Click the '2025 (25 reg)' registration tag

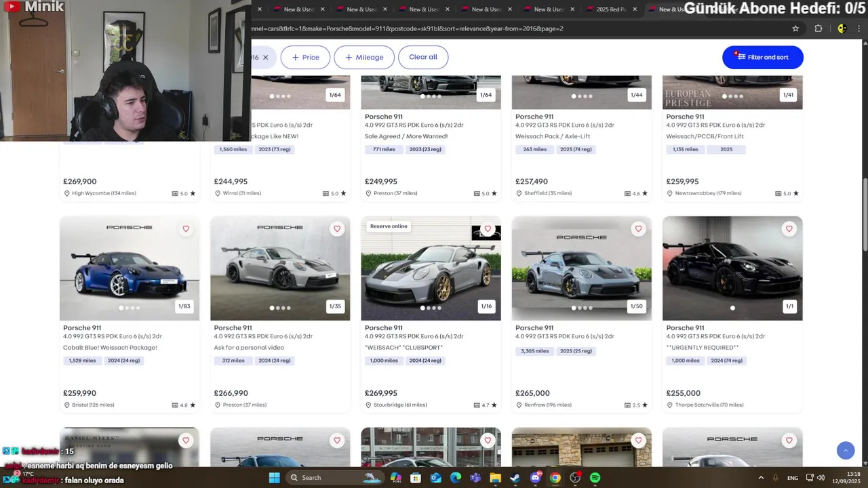click(x=576, y=351)
